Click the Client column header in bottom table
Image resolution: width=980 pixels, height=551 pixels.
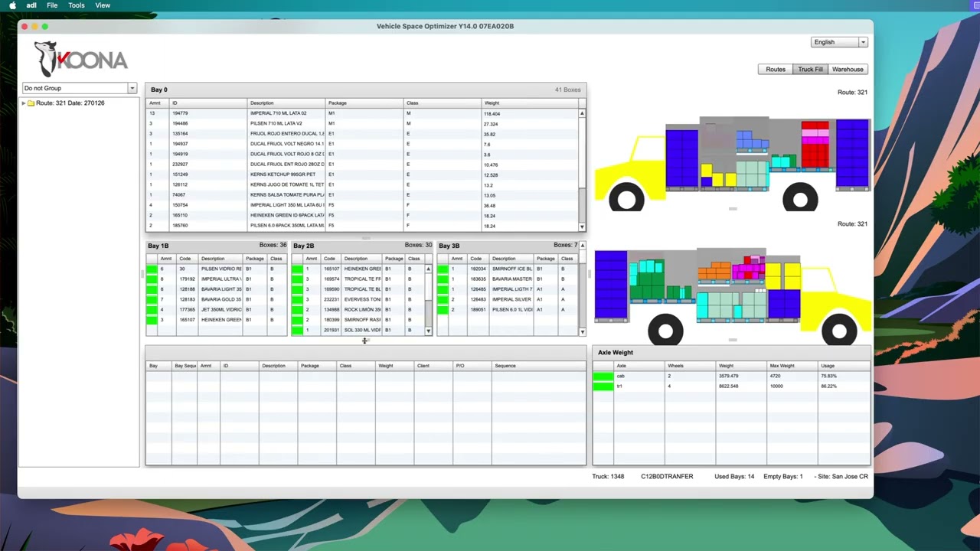click(433, 366)
